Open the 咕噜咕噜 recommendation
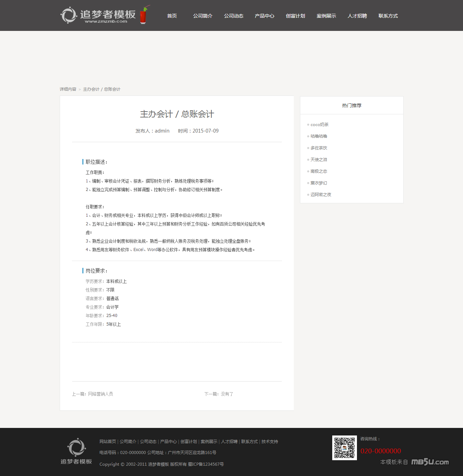The height and width of the screenshot is (476, 463). (319, 136)
